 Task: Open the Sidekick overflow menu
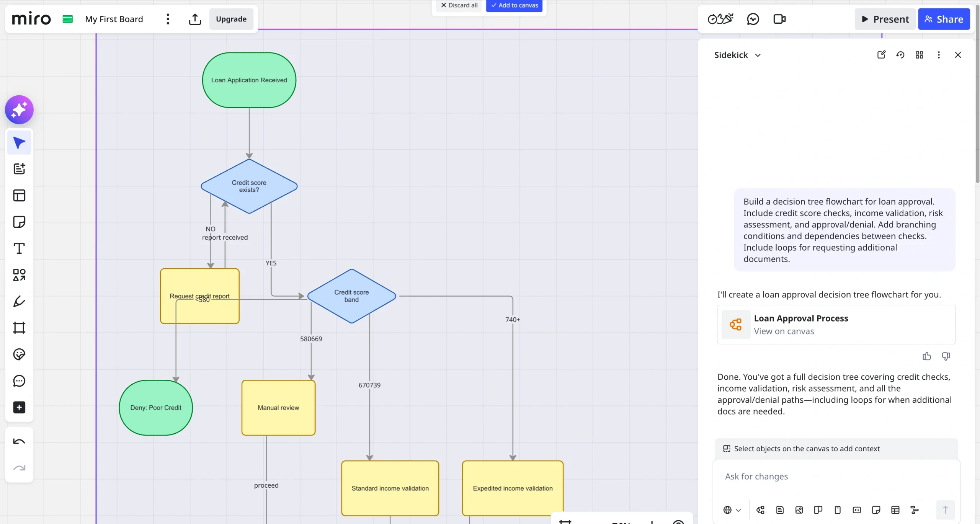click(x=938, y=55)
